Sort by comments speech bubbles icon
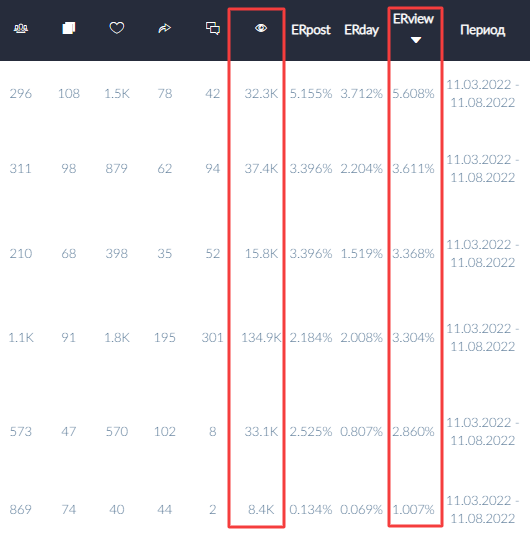Screen dimensions: 530x534 pos(213,28)
